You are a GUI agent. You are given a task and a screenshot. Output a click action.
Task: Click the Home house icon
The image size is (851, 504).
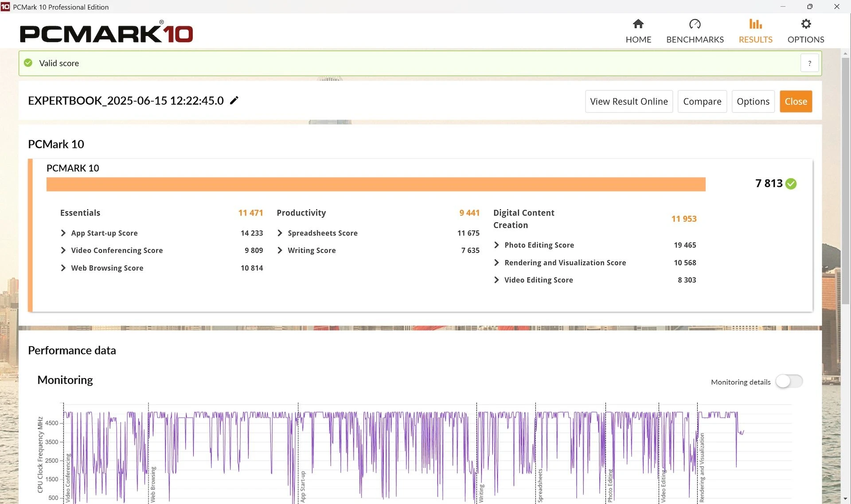click(x=638, y=23)
